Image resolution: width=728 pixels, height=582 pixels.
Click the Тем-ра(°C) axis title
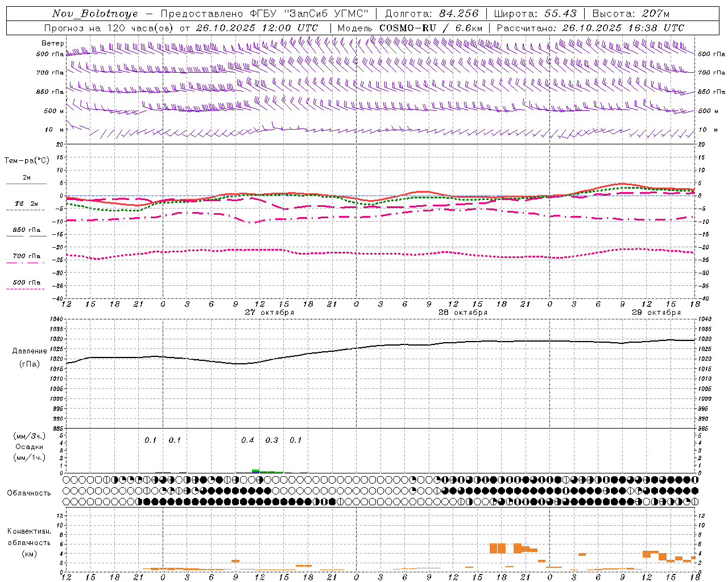[27, 161]
